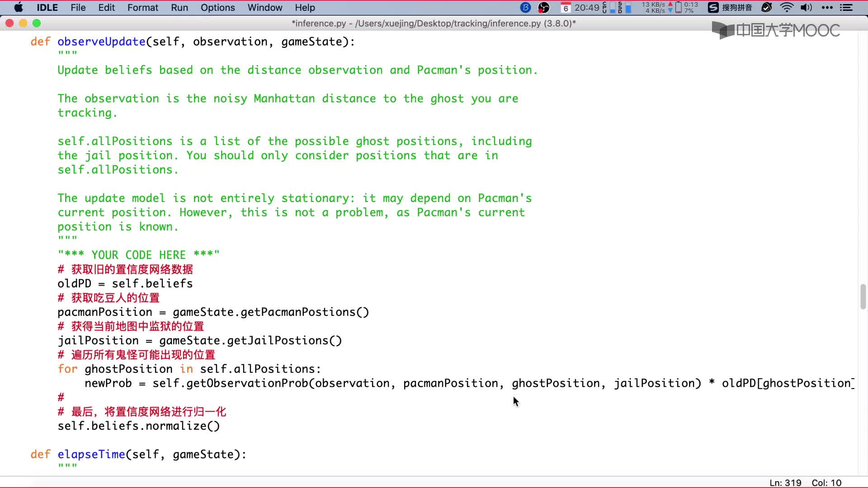Open the Notification Center list icon

pos(846,8)
